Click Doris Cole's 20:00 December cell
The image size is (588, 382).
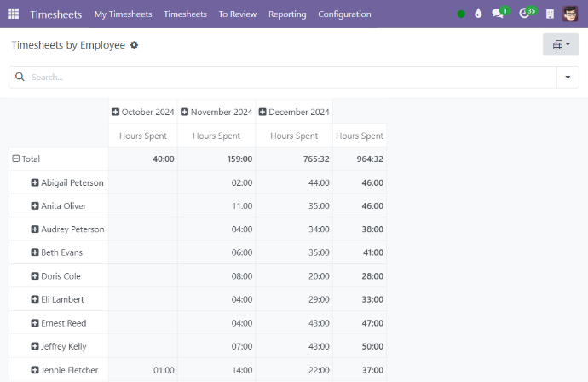coord(294,275)
